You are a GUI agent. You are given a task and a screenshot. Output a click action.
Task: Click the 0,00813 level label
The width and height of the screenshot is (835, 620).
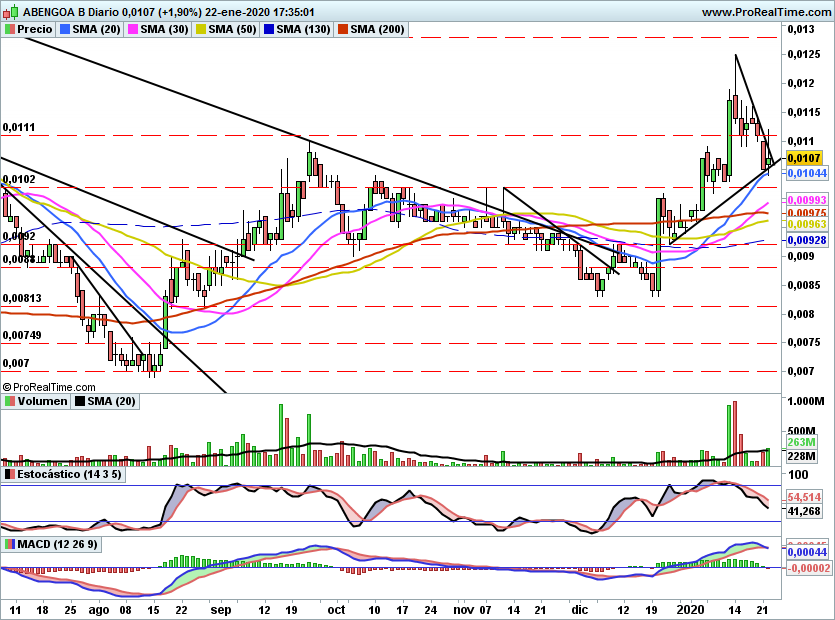coord(22,298)
